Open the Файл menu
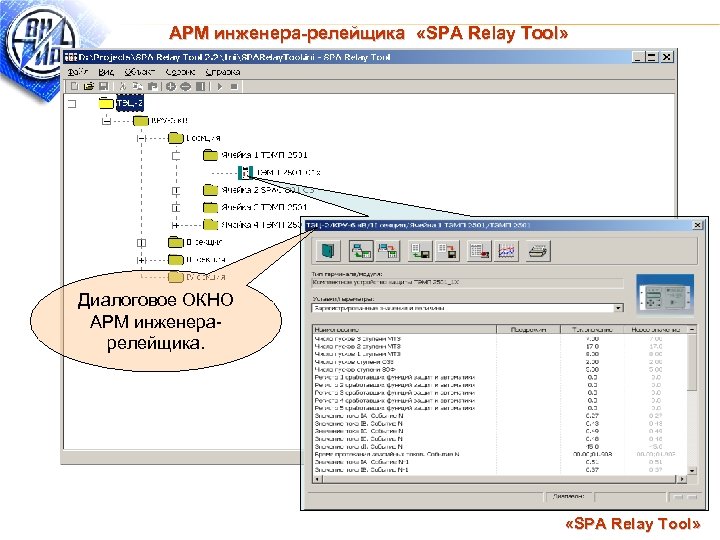This screenshot has width=720, height=540. tap(78, 72)
